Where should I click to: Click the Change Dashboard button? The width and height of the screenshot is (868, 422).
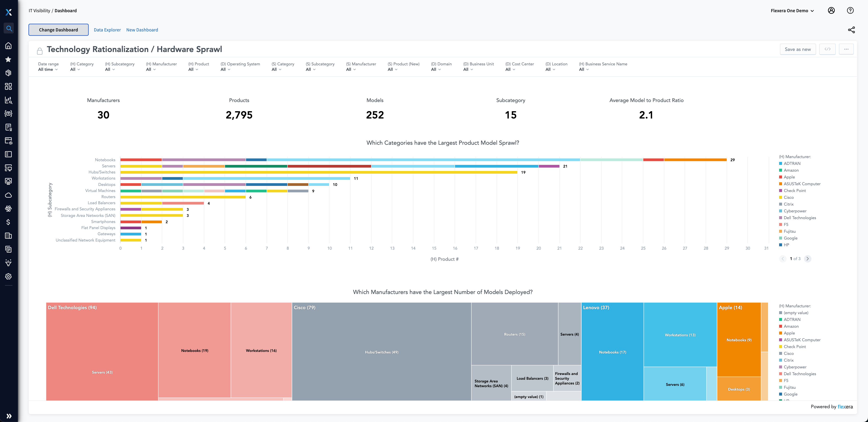coord(58,30)
